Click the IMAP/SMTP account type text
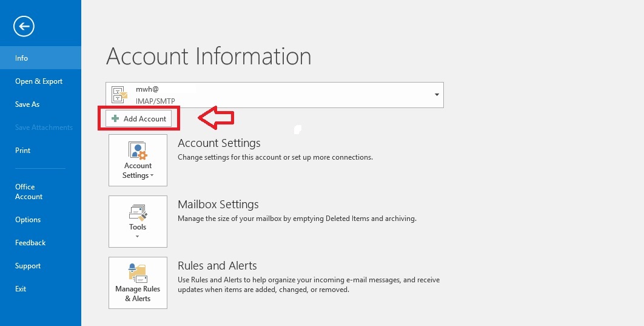Image resolution: width=644 pixels, height=326 pixels. (155, 101)
